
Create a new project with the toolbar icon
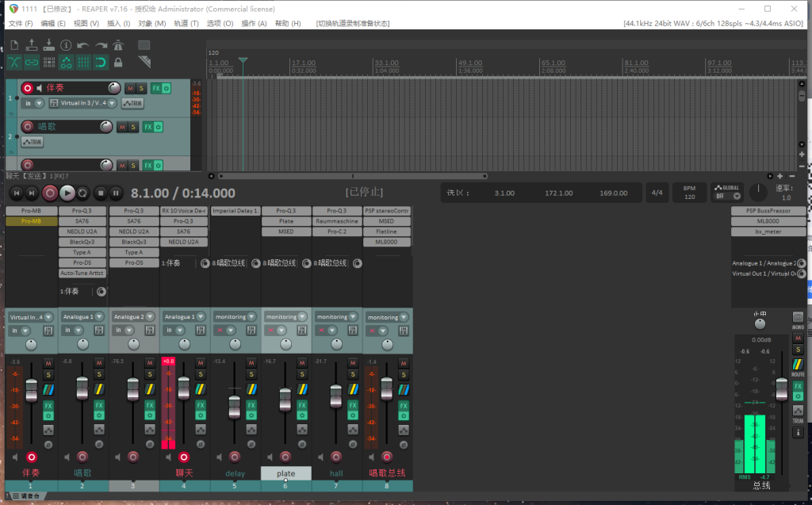click(x=14, y=45)
